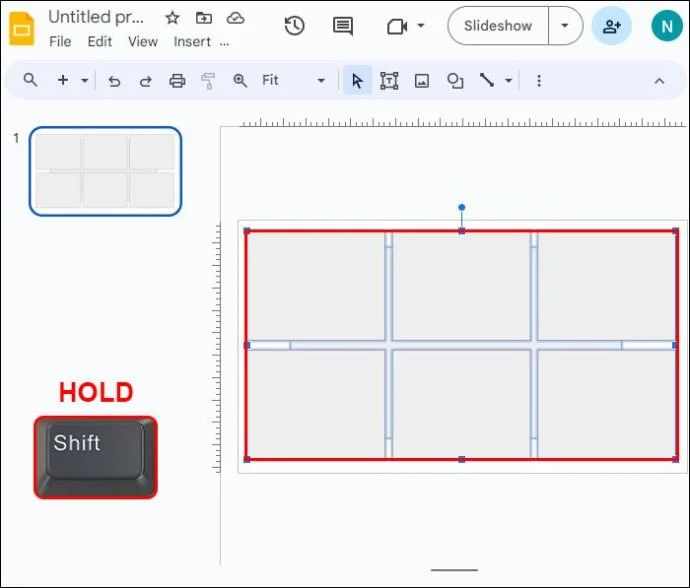Choose the Select arrow cursor tool
Viewport: 690px width, 588px height.
point(357,81)
